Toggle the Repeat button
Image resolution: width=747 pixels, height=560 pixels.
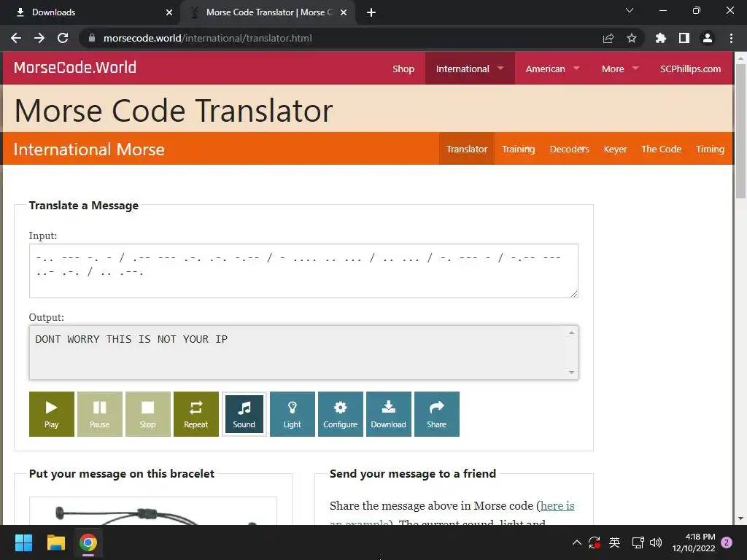tap(196, 414)
